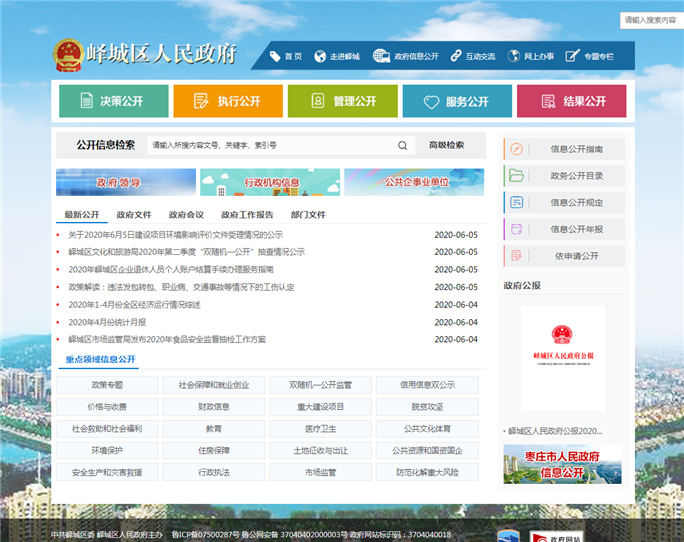
Task: Click the purple calendar icon for 信息公开年报
Action: coord(516,229)
